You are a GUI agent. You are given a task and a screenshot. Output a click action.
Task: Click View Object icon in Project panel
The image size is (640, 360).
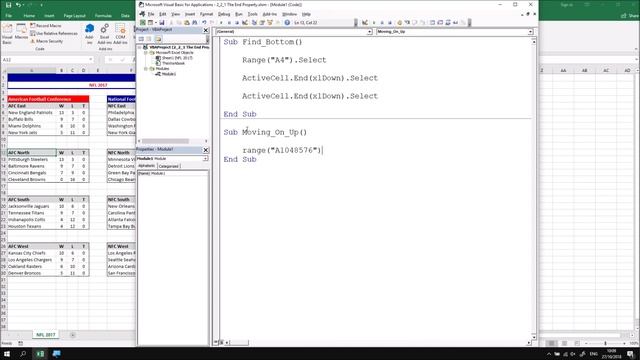pos(149,39)
